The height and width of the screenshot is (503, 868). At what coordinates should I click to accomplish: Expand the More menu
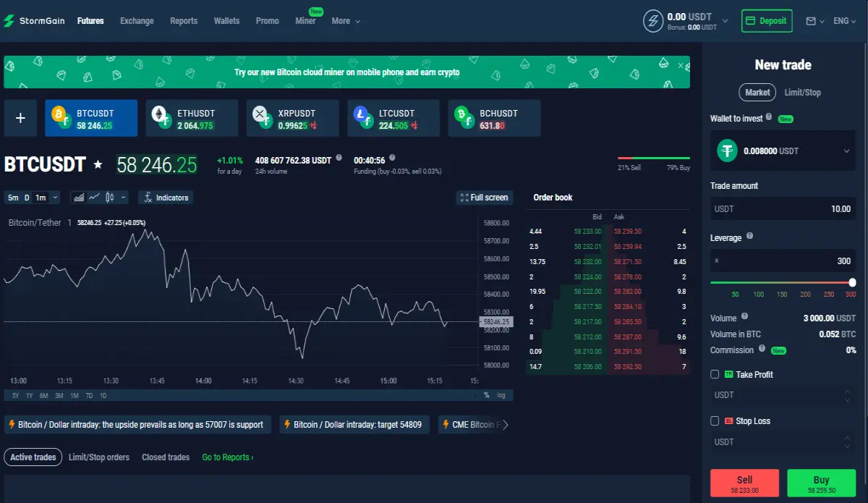(346, 21)
